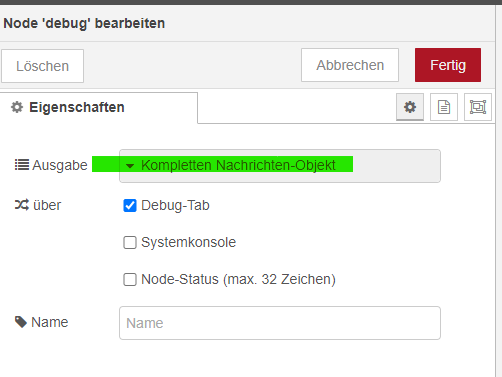Click dropdown arrow in Ausgabe field
502x377 pixels.
pos(130,166)
